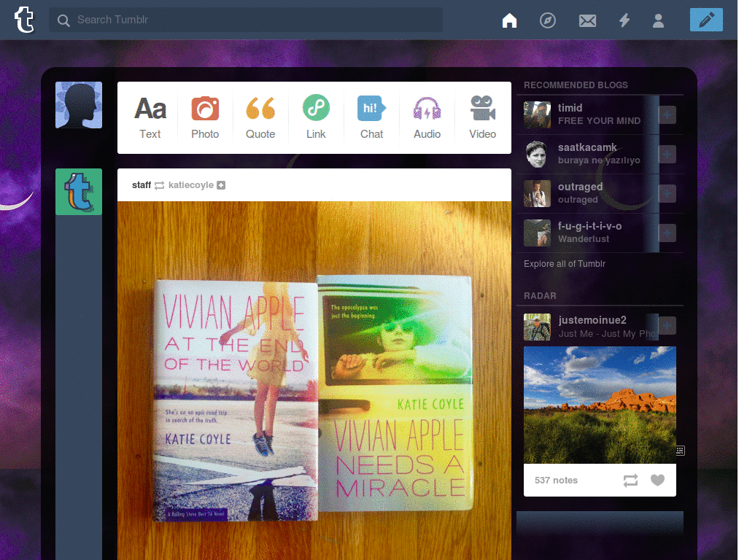Open Explore all of Tumblr link
This screenshot has width=747, height=560.
click(565, 264)
